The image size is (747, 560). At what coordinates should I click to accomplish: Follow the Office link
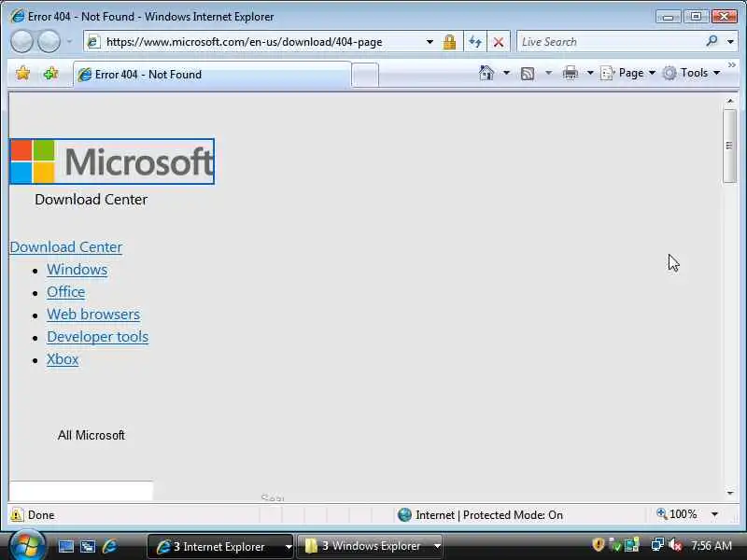65,292
